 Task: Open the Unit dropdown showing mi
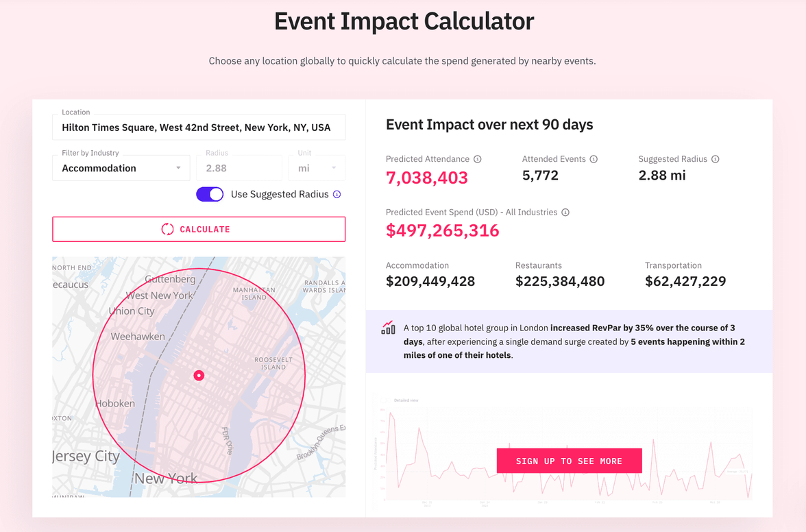click(x=317, y=167)
